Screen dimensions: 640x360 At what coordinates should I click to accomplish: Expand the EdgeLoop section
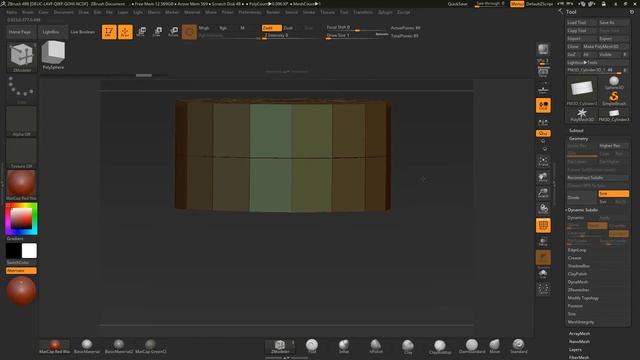577,250
